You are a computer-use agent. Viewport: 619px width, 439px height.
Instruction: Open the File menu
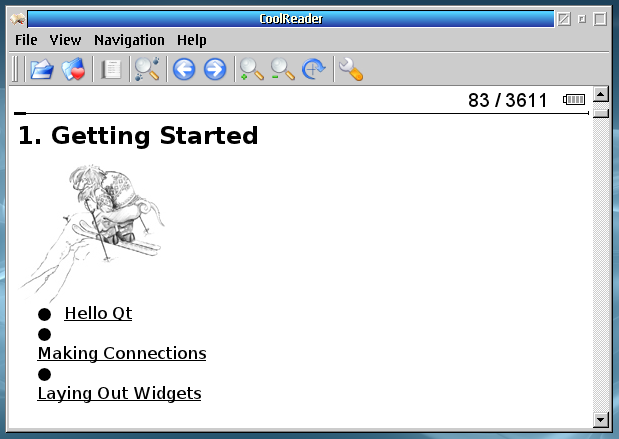pos(26,40)
